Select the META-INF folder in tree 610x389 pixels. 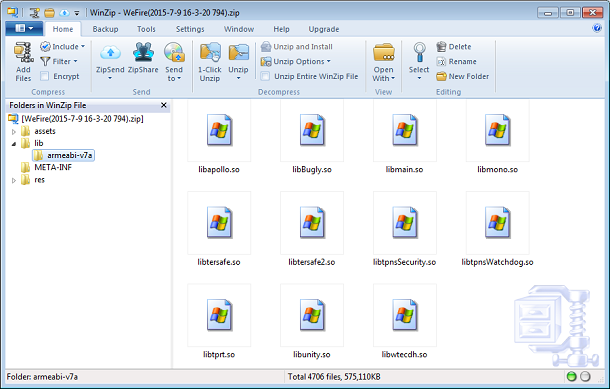pos(46,167)
